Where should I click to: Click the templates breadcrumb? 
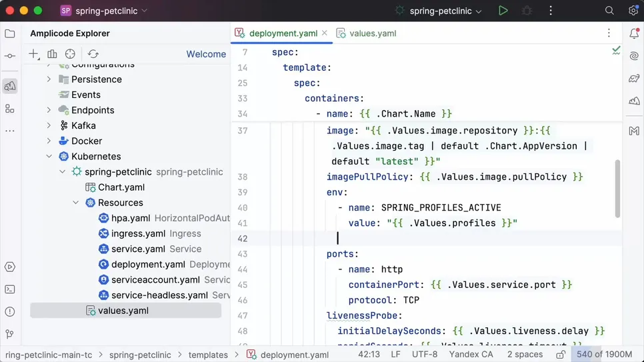pos(208,355)
